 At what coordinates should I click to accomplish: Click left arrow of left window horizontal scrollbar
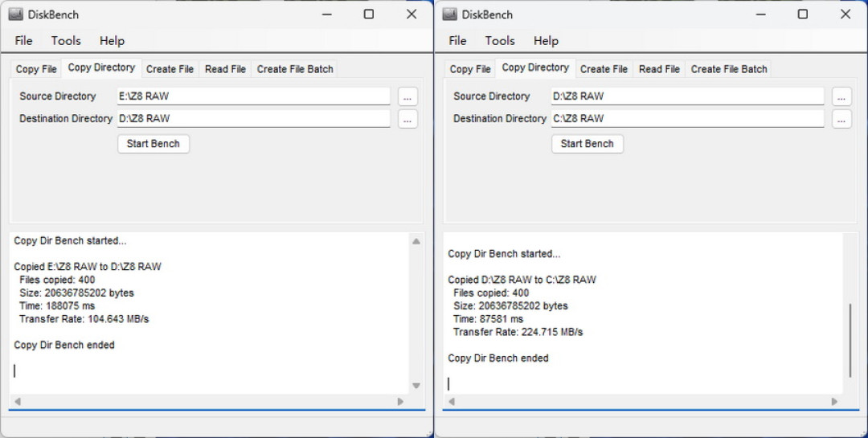(17, 402)
